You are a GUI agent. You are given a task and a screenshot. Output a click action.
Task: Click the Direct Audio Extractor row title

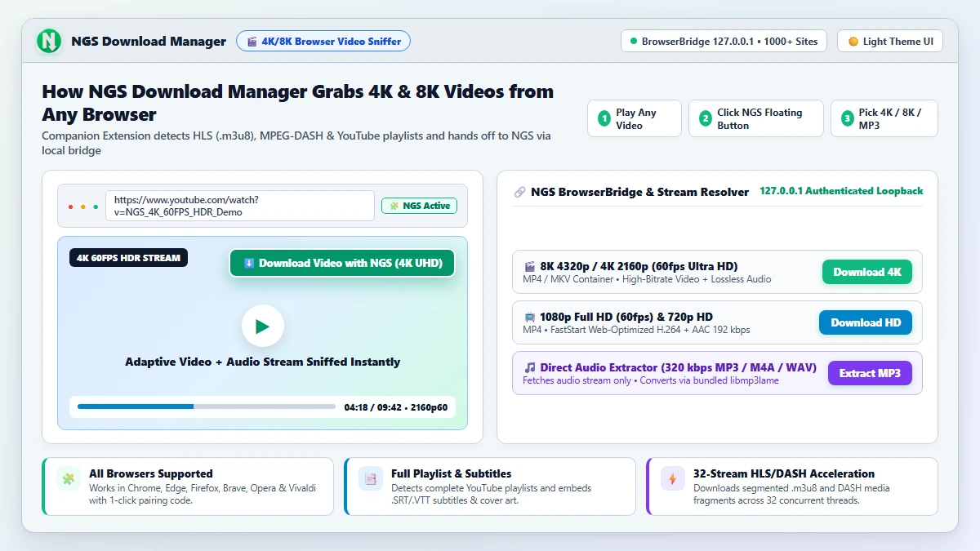(678, 367)
